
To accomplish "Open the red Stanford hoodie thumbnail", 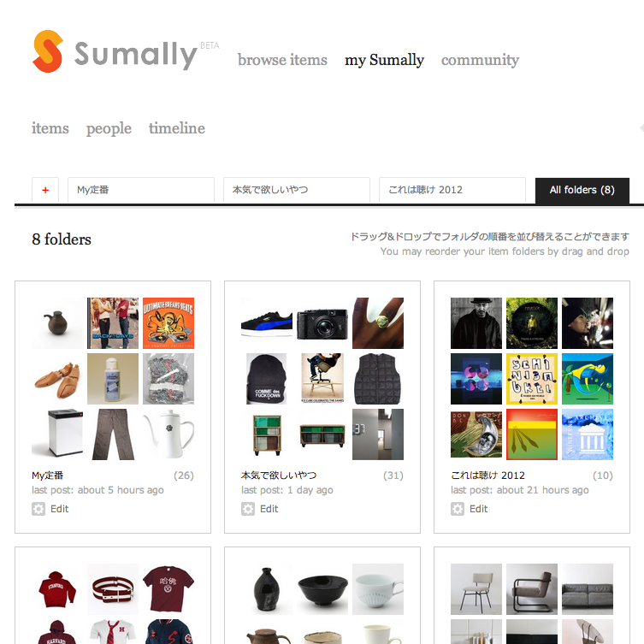I will point(57,589).
